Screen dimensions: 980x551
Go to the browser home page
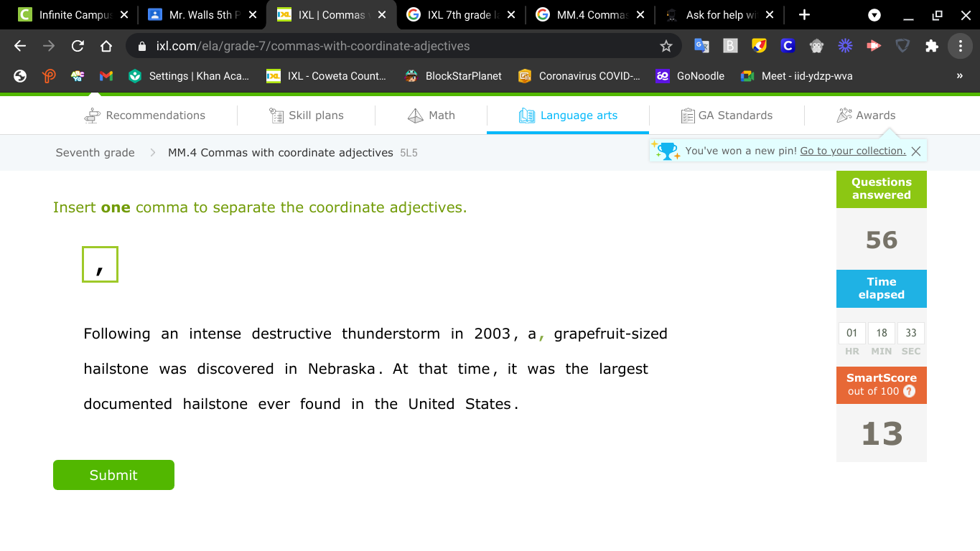[106, 46]
